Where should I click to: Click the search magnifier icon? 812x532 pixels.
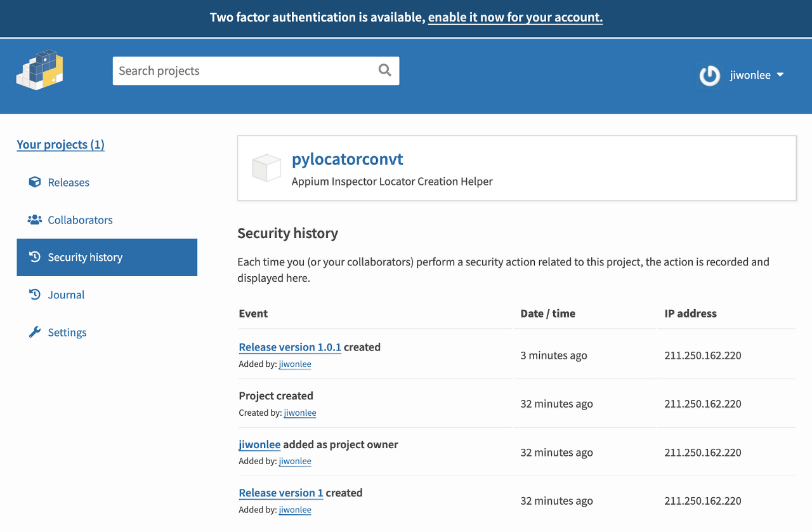tap(384, 70)
